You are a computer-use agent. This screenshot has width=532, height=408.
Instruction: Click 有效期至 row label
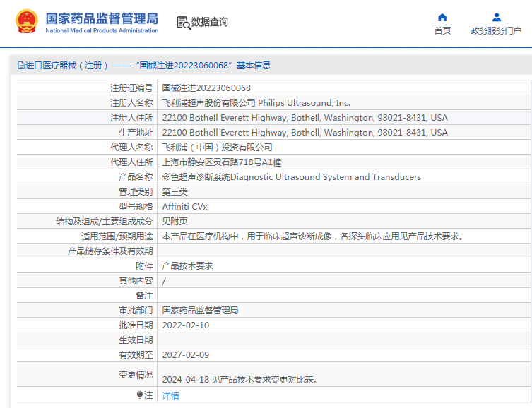coord(136,355)
